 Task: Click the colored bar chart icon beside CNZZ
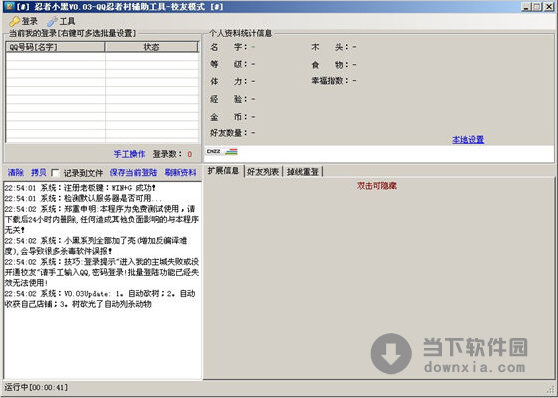pos(231,152)
